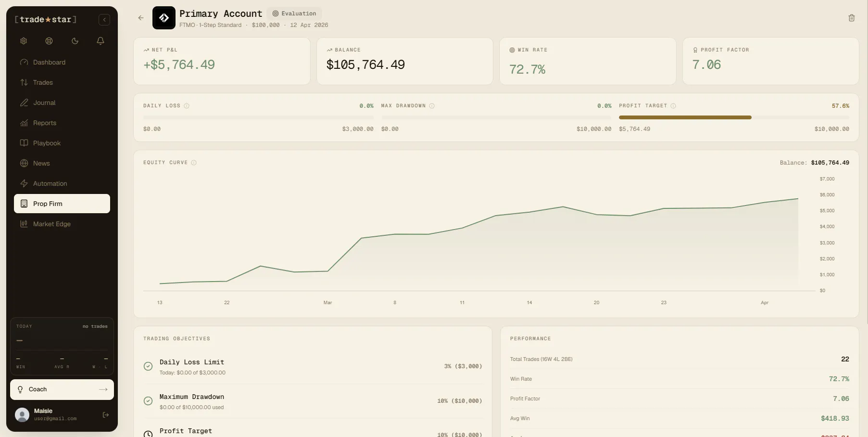Click the Mar label on the chart axis
This screenshot has height=437, width=868.
[x=327, y=303]
